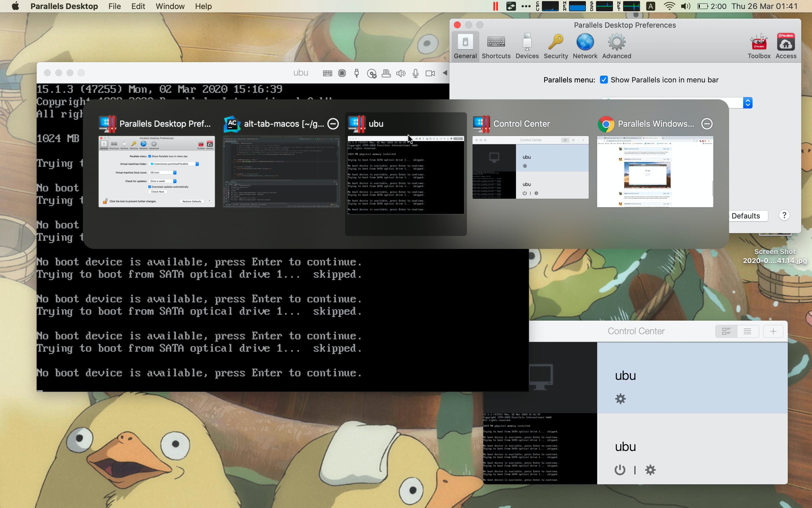Uncheck Show Parallels icon in menu bar

click(604, 80)
